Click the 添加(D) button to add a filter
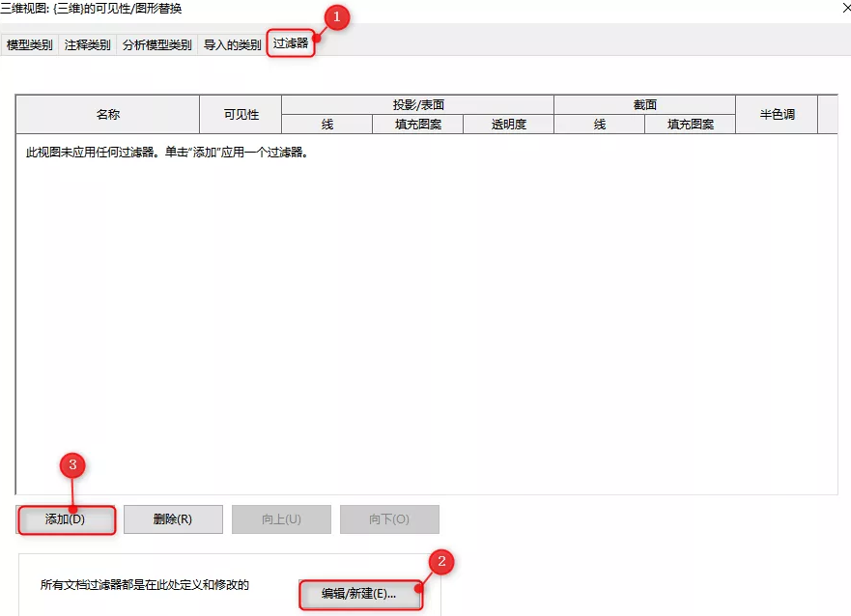Image resolution: width=851 pixels, height=616 pixels. click(66, 519)
